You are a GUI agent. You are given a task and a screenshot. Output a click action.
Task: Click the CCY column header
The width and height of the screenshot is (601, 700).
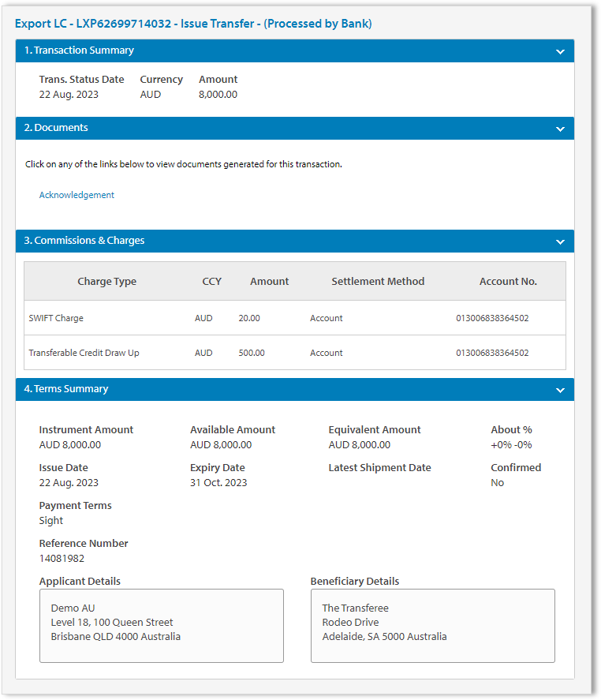[x=211, y=282]
